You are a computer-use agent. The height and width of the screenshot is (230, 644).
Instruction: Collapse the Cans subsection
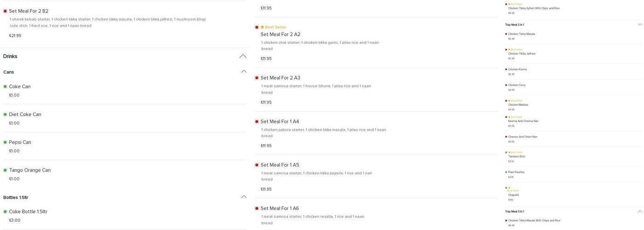click(244, 72)
